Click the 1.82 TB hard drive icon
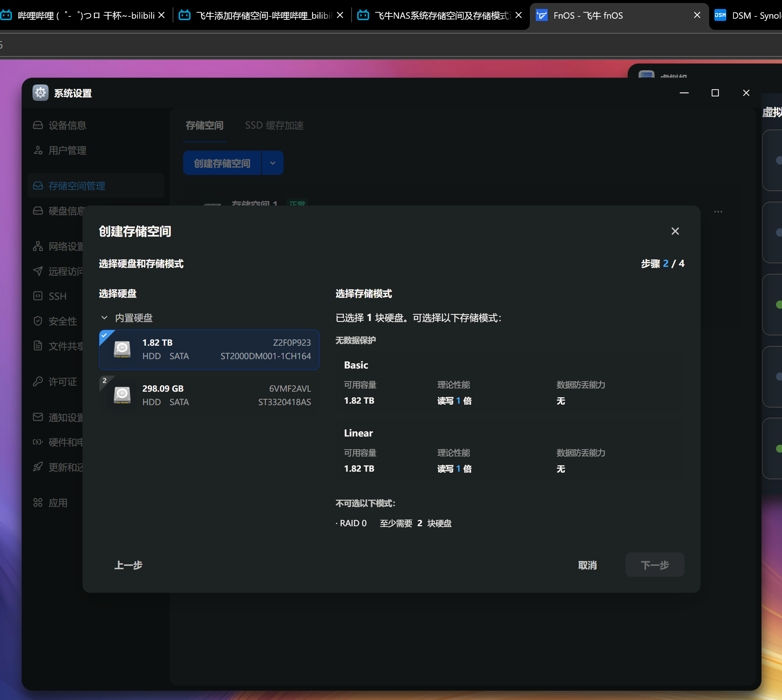Screen dimensions: 782x700 (x=122, y=349)
